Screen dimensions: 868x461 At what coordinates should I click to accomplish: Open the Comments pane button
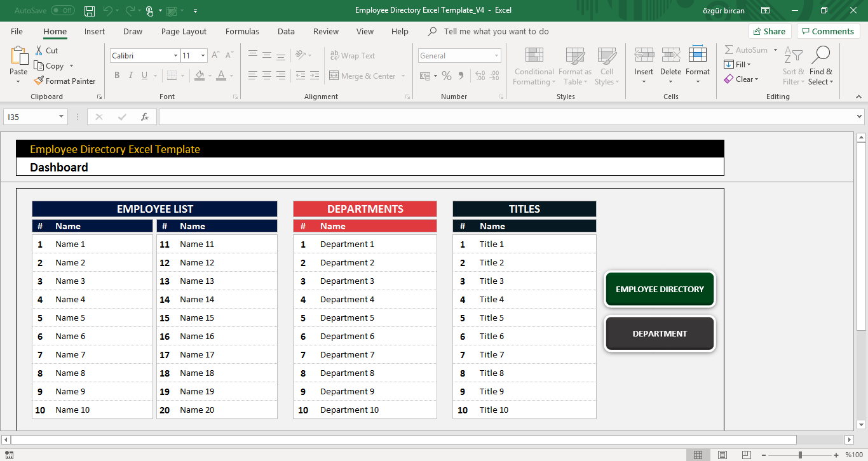tap(829, 31)
